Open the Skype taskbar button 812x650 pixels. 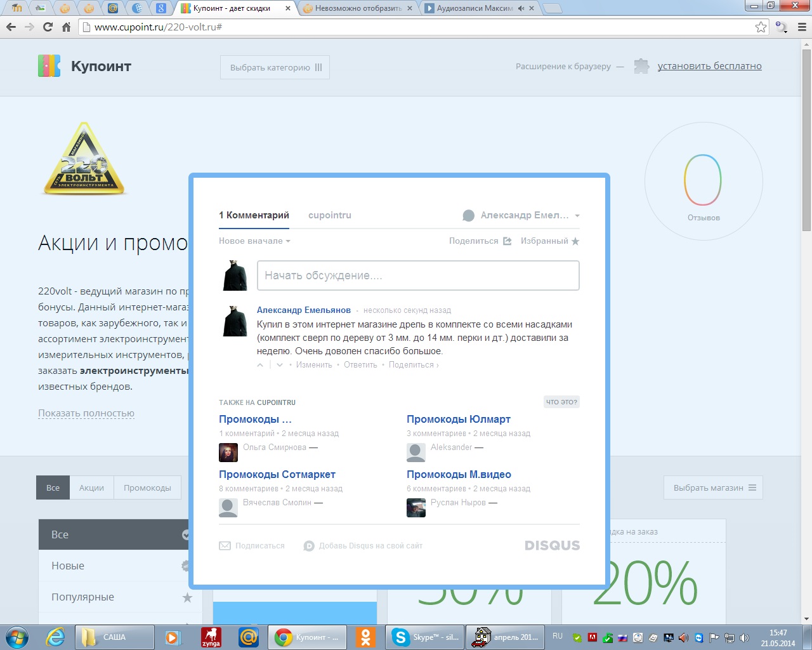click(424, 637)
